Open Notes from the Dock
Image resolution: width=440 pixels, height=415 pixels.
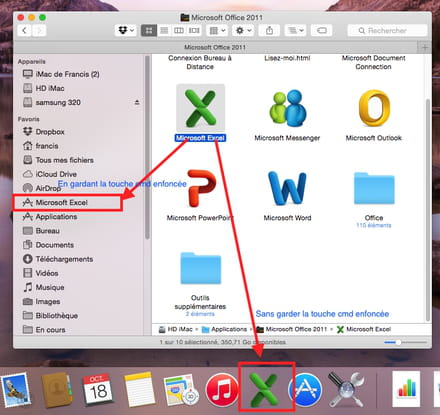[139, 390]
